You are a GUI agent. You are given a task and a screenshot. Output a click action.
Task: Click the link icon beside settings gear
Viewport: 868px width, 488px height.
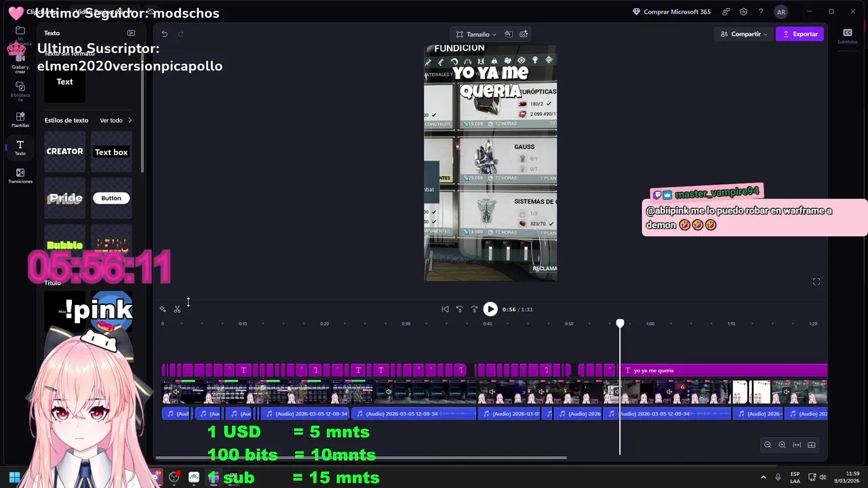tap(726, 12)
